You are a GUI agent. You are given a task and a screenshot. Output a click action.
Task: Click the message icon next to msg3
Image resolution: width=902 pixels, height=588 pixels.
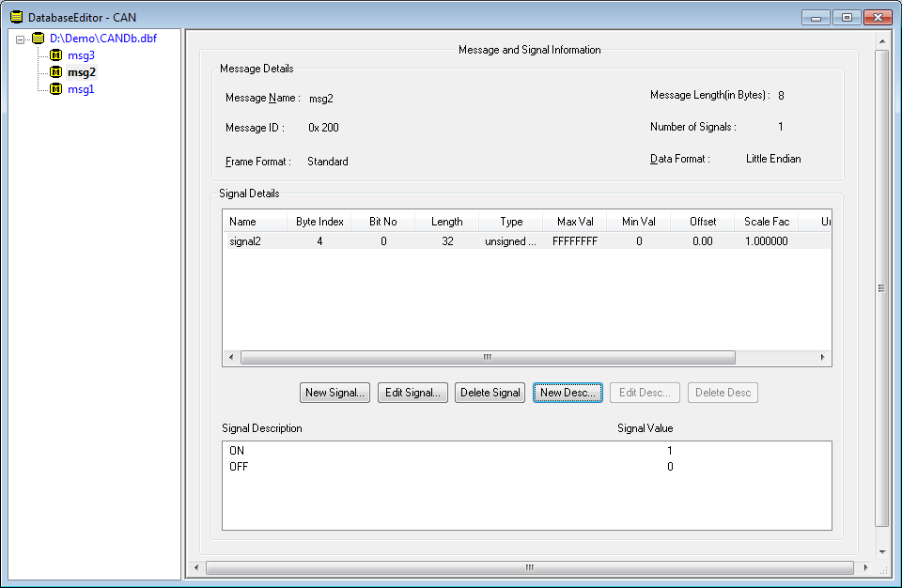[x=55, y=55]
